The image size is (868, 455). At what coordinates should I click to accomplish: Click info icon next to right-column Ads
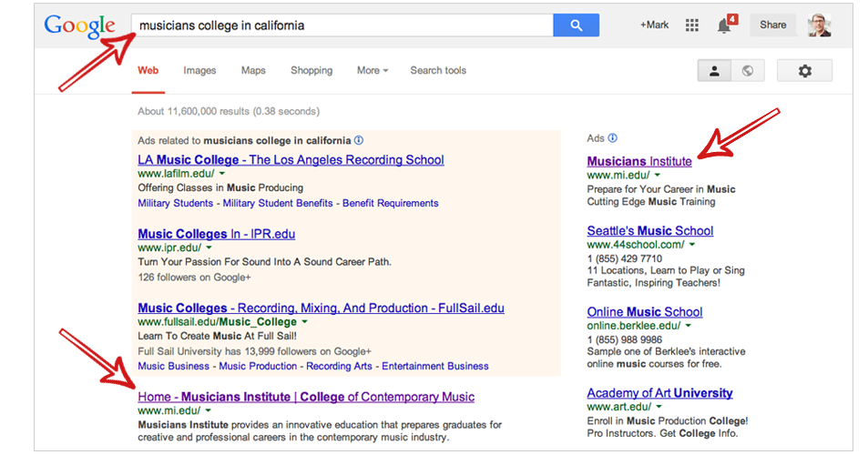click(613, 138)
